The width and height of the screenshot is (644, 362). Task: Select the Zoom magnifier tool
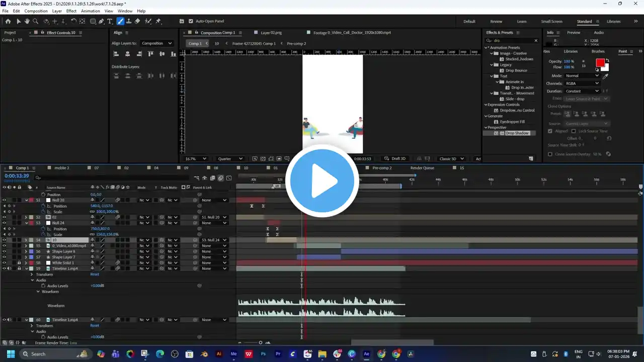(35, 21)
